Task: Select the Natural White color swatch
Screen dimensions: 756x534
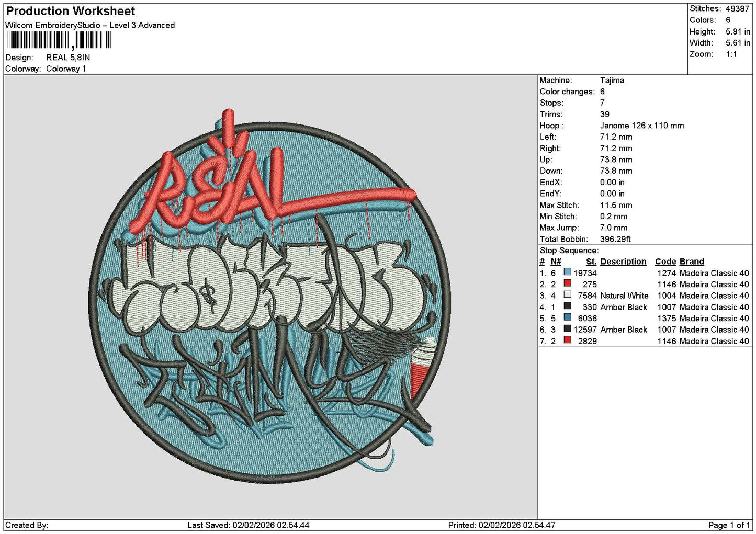Action: (567, 296)
